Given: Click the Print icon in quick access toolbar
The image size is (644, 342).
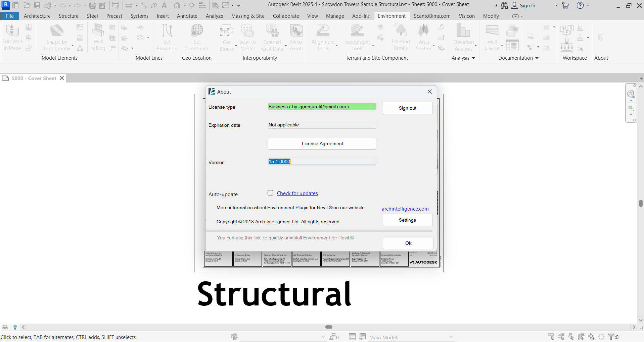Looking at the screenshot, I should click(x=93, y=5).
